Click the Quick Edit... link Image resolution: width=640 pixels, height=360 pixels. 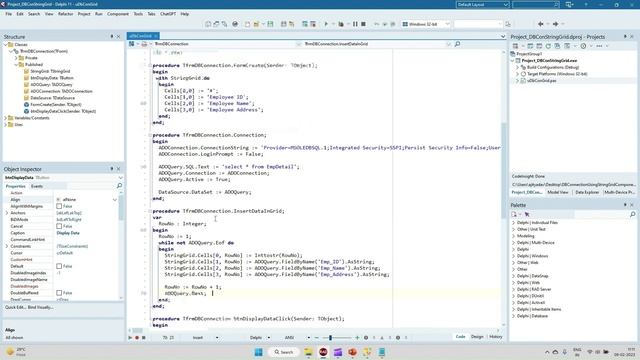[x=16, y=307]
